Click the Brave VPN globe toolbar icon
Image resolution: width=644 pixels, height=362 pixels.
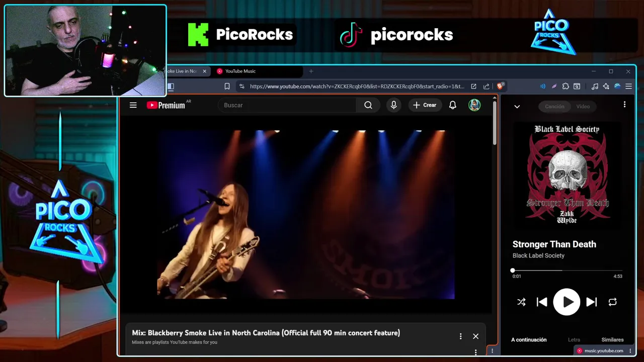pyautogui.click(x=617, y=86)
